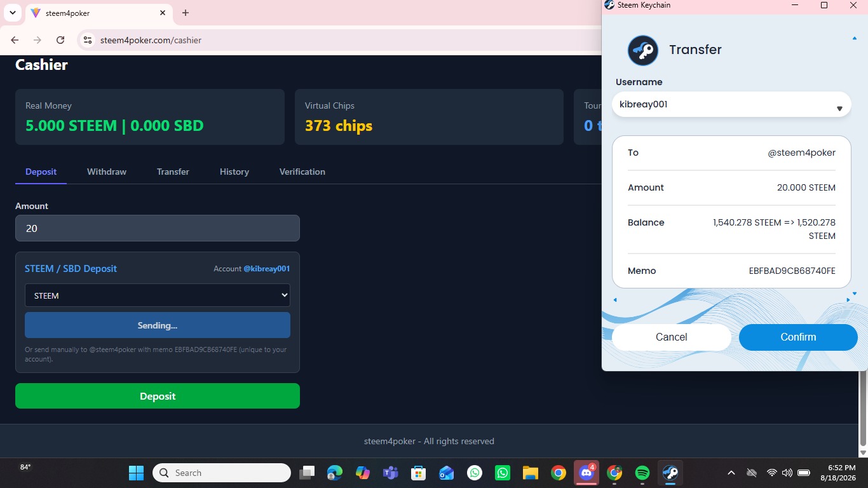Image resolution: width=868 pixels, height=488 pixels.
Task: Switch to the Deposit tab
Action: point(41,172)
